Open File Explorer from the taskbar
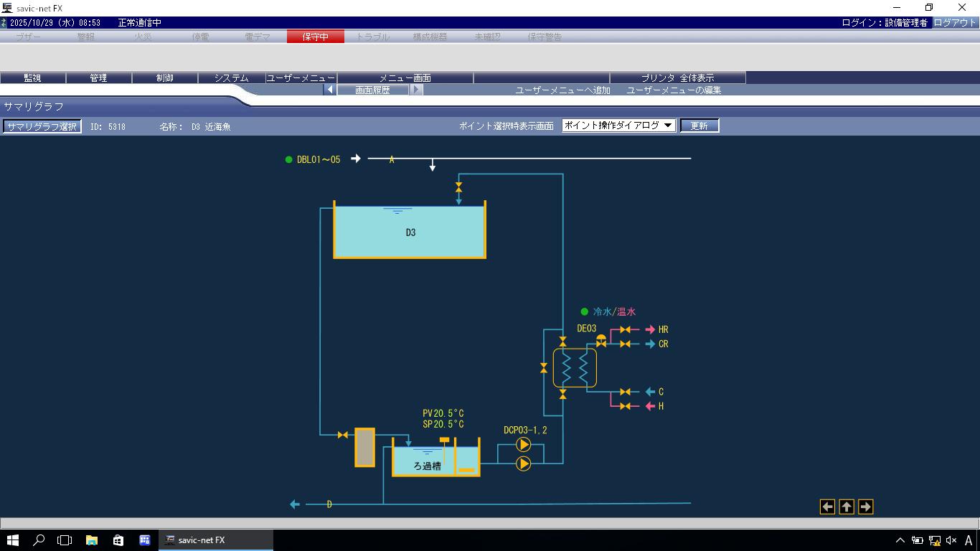The width and height of the screenshot is (980, 551). click(92, 540)
